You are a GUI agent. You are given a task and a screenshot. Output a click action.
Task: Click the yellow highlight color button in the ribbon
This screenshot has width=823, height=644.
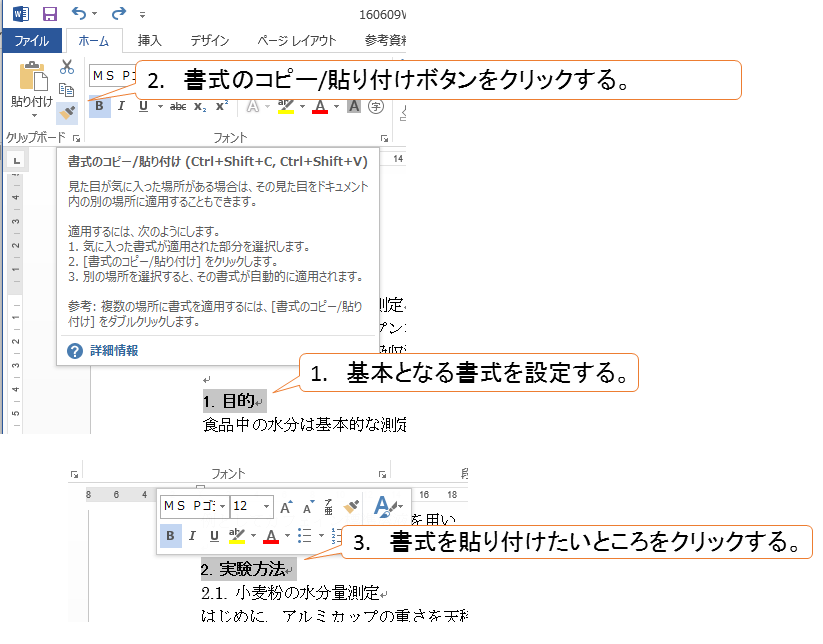pyautogui.click(x=285, y=106)
